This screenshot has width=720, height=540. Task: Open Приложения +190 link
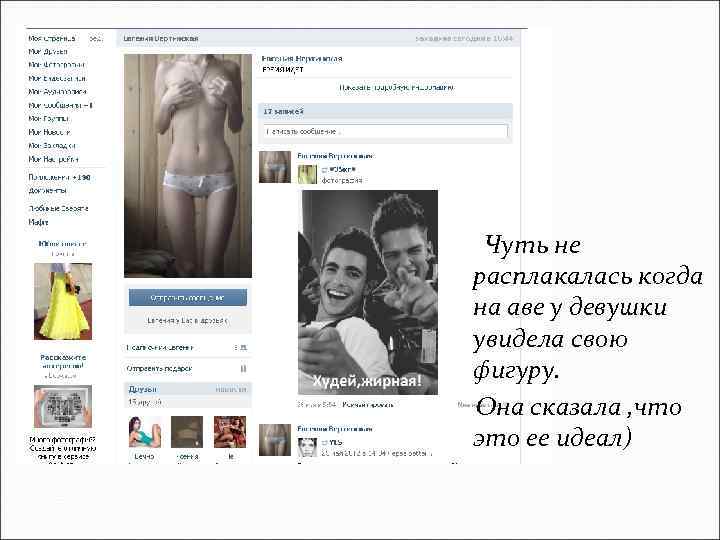click(59, 177)
